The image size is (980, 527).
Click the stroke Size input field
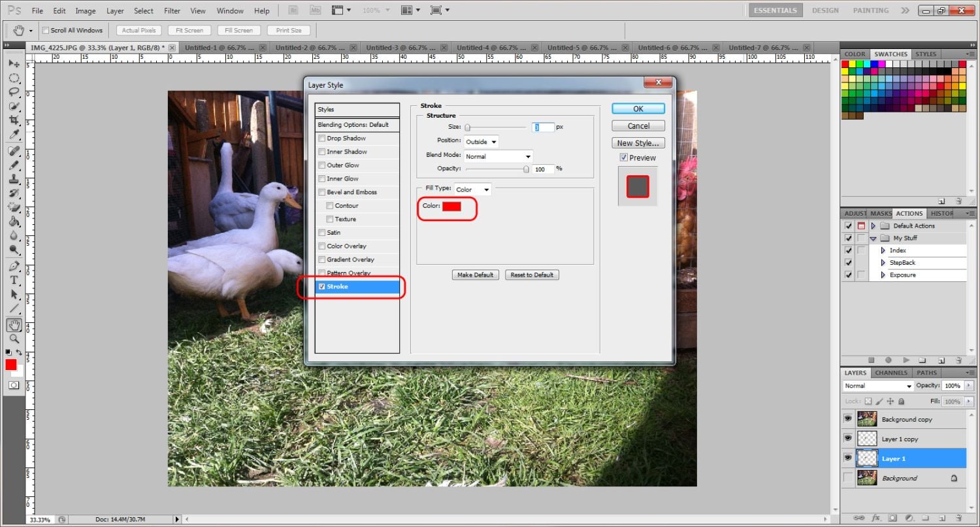click(x=543, y=127)
